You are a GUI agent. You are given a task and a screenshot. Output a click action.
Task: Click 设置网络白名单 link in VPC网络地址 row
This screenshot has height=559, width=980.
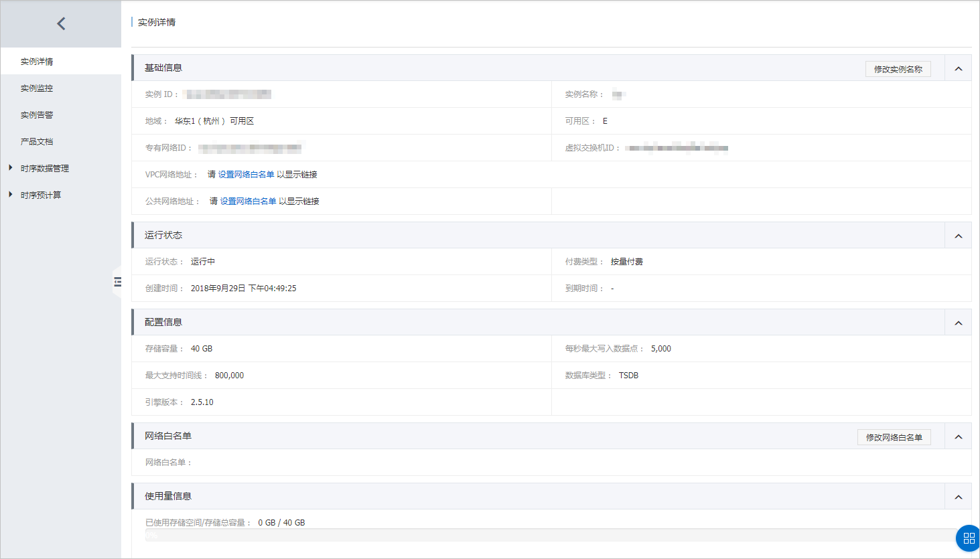coord(246,175)
